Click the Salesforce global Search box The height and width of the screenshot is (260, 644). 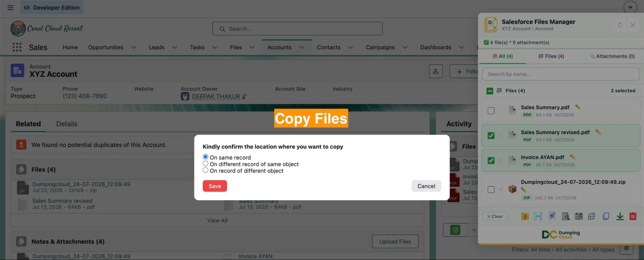297,29
